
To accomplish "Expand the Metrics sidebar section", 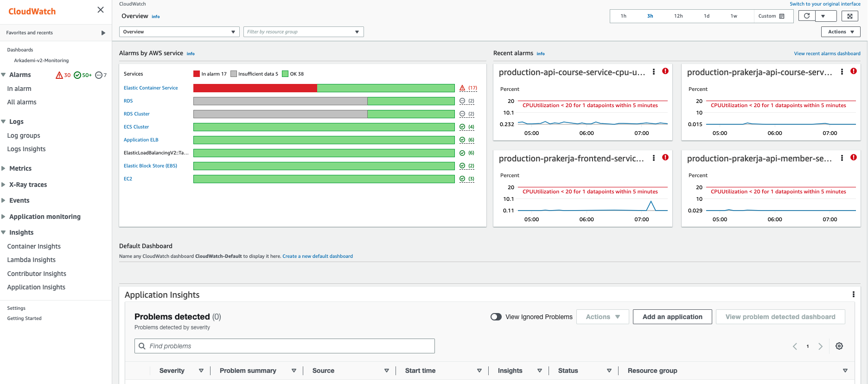I will (20, 168).
